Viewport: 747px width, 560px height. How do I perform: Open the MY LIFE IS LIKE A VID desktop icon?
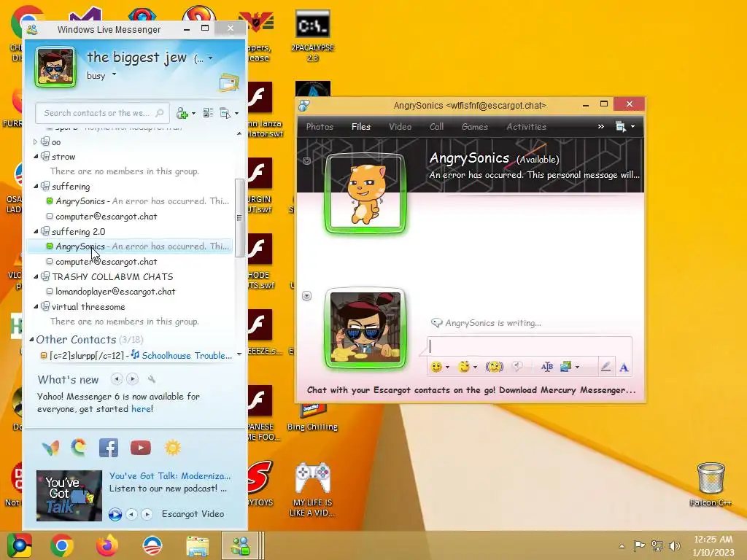point(312,489)
